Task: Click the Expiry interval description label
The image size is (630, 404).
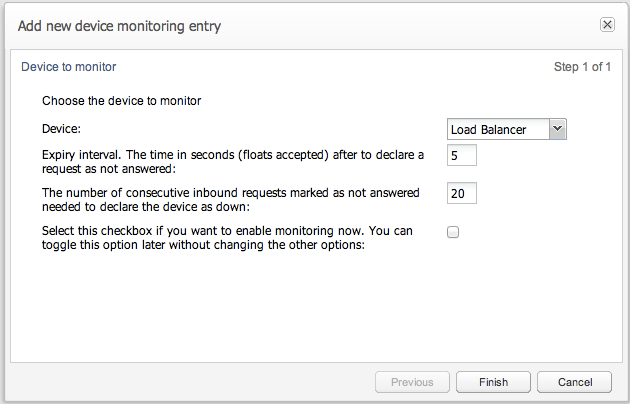Action: coord(232,161)
